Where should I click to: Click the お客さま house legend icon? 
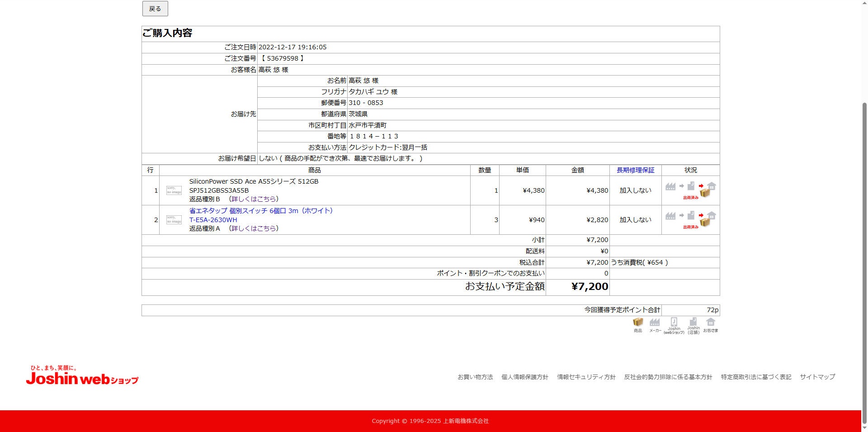[x=711, y=322]
